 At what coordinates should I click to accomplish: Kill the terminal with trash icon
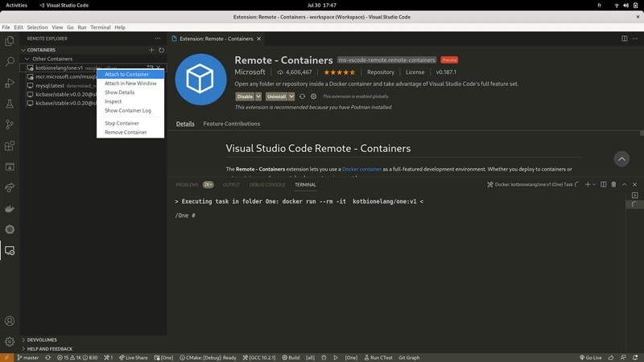tap(613, 184)
